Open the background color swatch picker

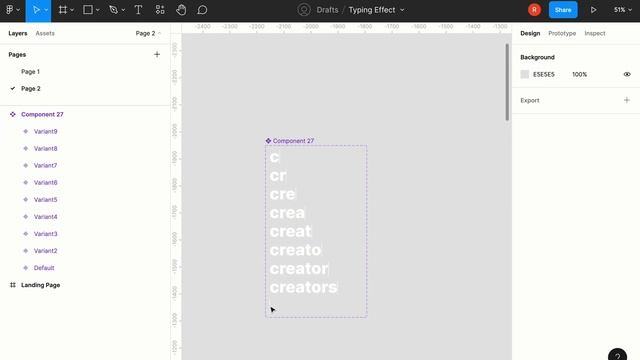point(525,74)
